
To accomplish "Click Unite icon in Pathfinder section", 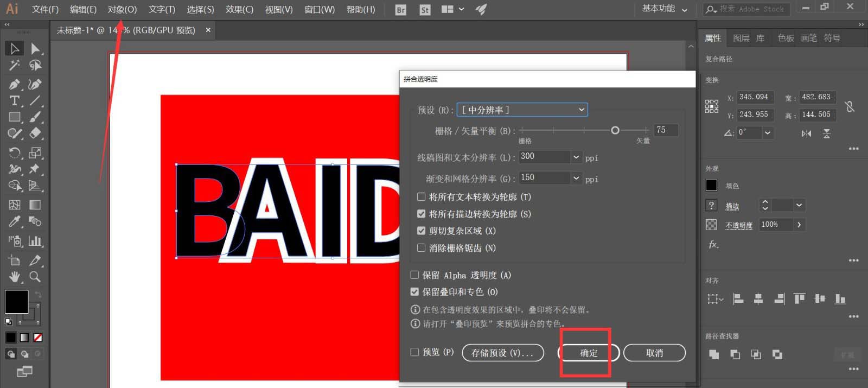I will click(714, 354).
